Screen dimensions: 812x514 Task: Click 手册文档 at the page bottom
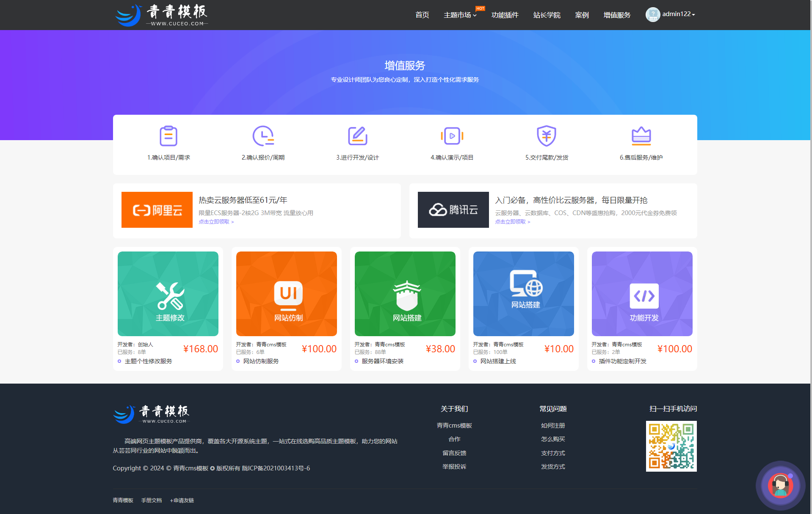152,500
